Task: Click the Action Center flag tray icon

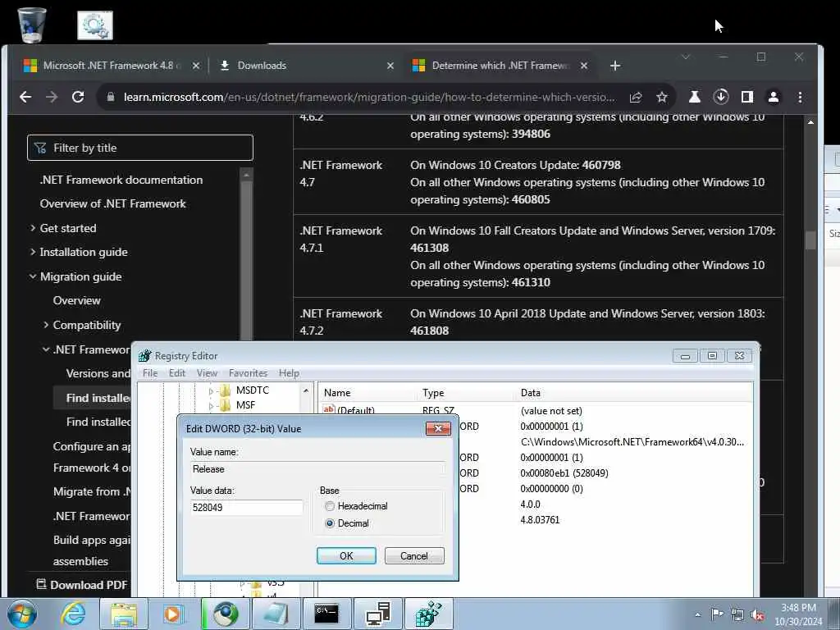Action: (x=717, y=614)
